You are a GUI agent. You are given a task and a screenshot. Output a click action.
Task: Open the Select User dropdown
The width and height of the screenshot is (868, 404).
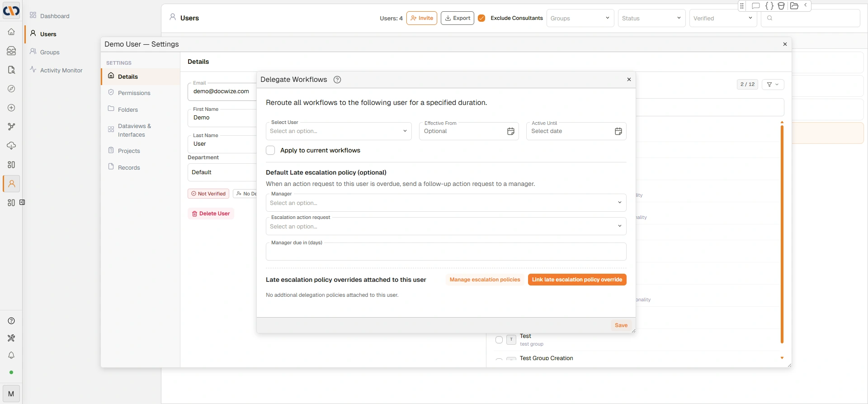(x=339, y=131)
